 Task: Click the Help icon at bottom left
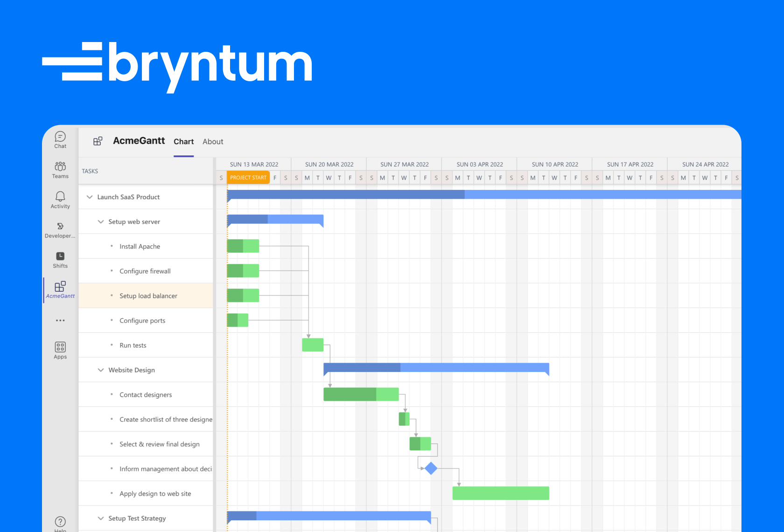[60, 522]
